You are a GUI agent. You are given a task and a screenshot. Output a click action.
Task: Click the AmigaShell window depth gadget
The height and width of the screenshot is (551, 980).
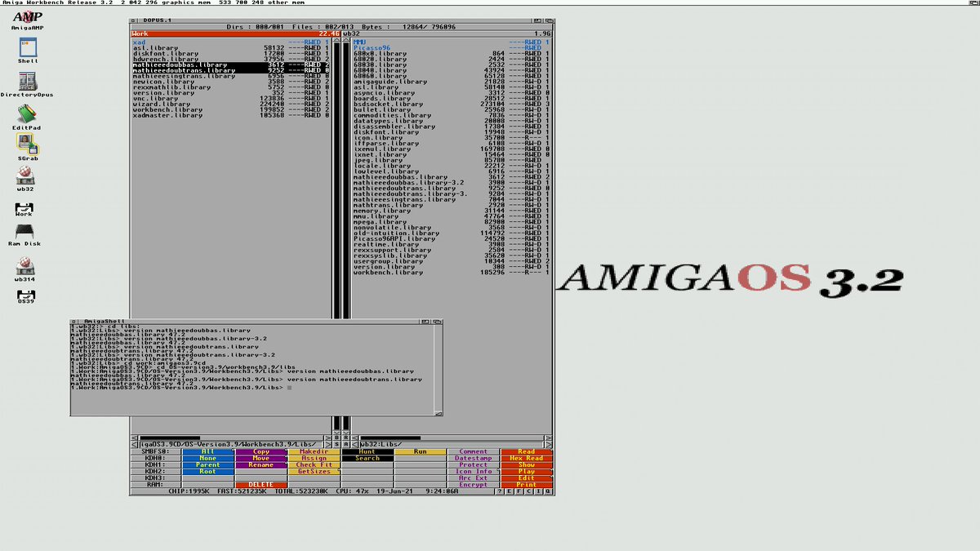438,322
